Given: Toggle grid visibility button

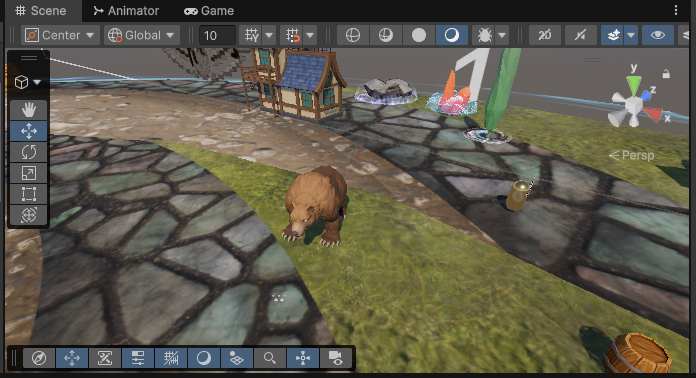Looking at the screenshot, I should coord(251,35).
